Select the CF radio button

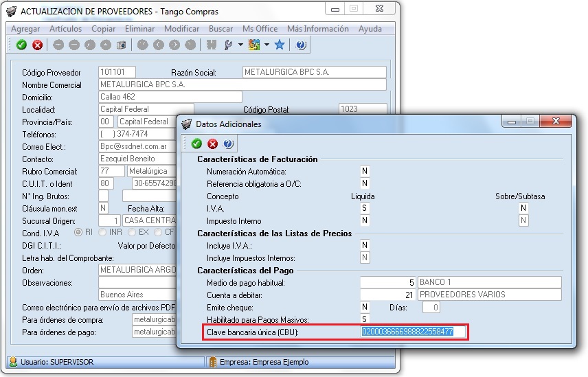158,232
